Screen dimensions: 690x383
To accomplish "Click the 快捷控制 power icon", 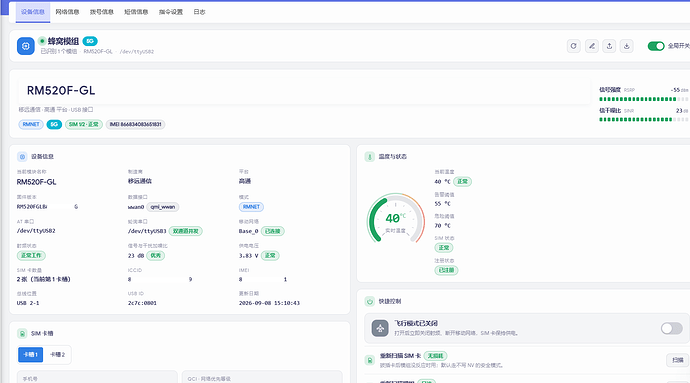I will [370, 301].
